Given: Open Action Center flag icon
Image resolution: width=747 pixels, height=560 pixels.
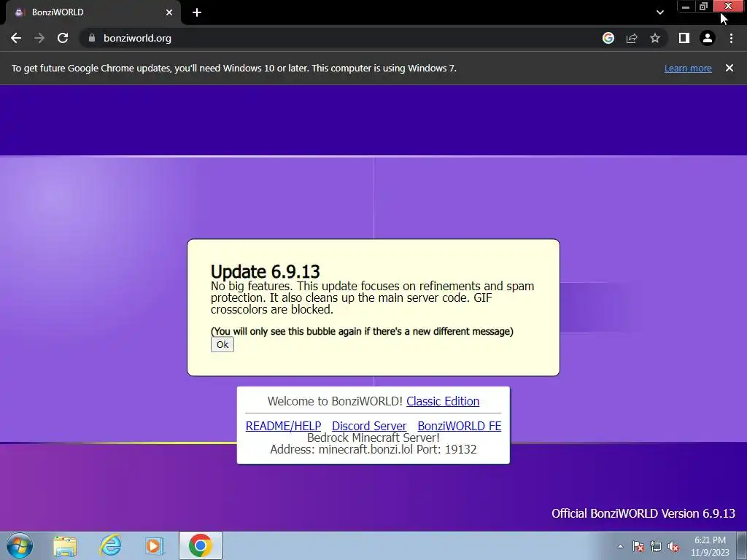Looking at the screenshot, I should pos(638,546).
